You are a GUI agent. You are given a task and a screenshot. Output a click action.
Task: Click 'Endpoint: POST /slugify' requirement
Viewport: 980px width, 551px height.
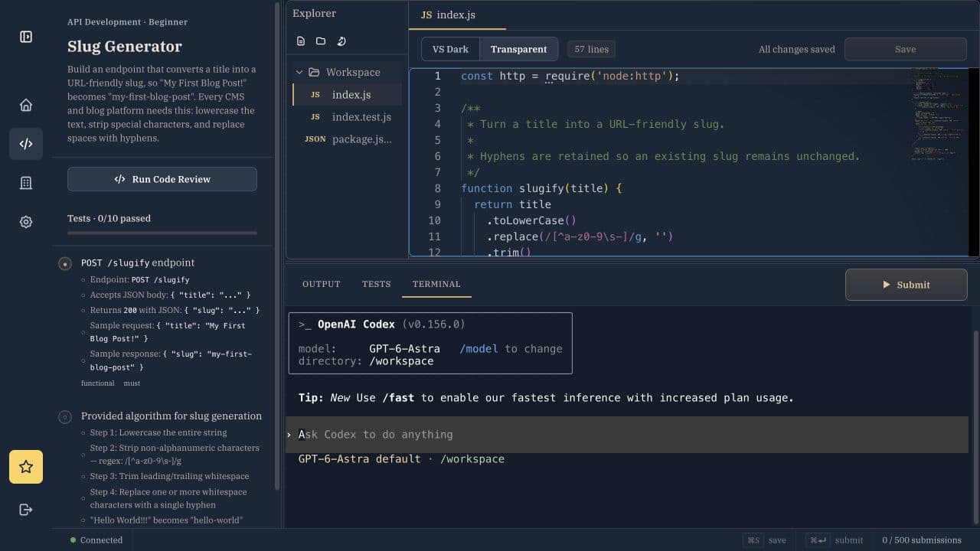click(x=139, y=279)
